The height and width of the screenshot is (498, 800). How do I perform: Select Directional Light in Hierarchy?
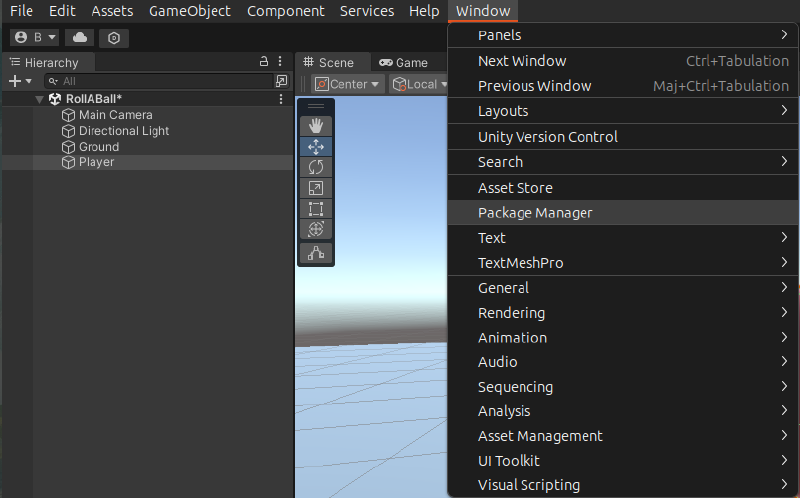tap(123, 131)
